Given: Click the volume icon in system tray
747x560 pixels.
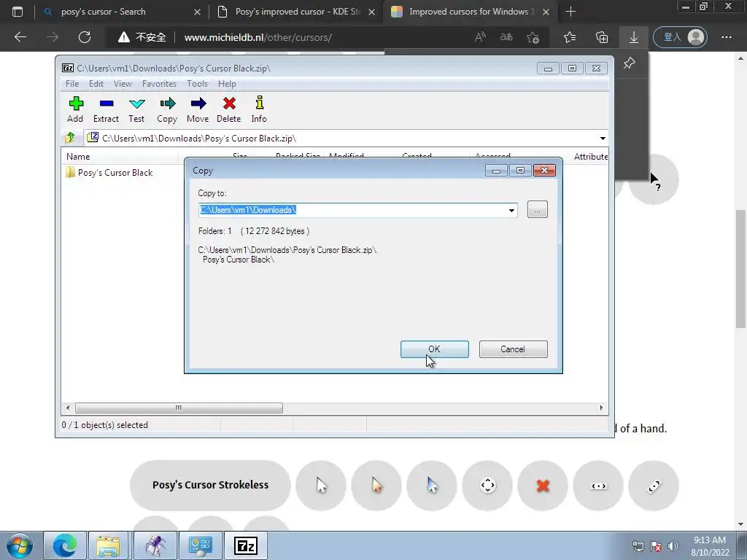Looking at the screenshot, I should pyautogui.click(x=673, y=546).
